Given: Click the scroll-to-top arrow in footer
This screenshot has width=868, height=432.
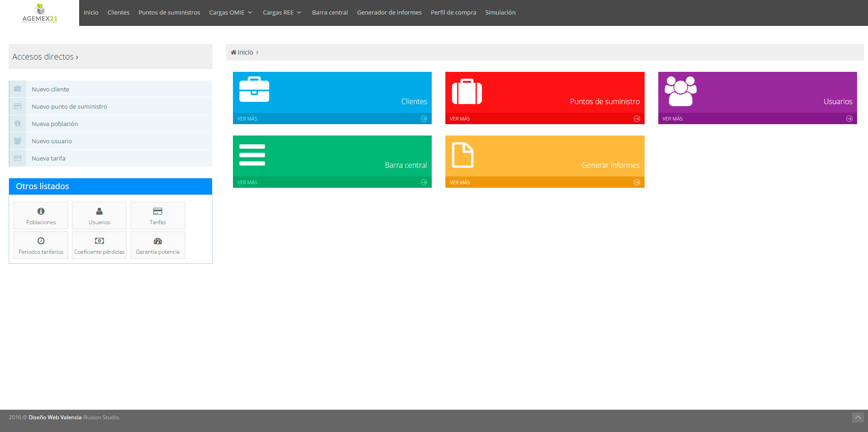Looking at the screenshot, I should point(858,417).
